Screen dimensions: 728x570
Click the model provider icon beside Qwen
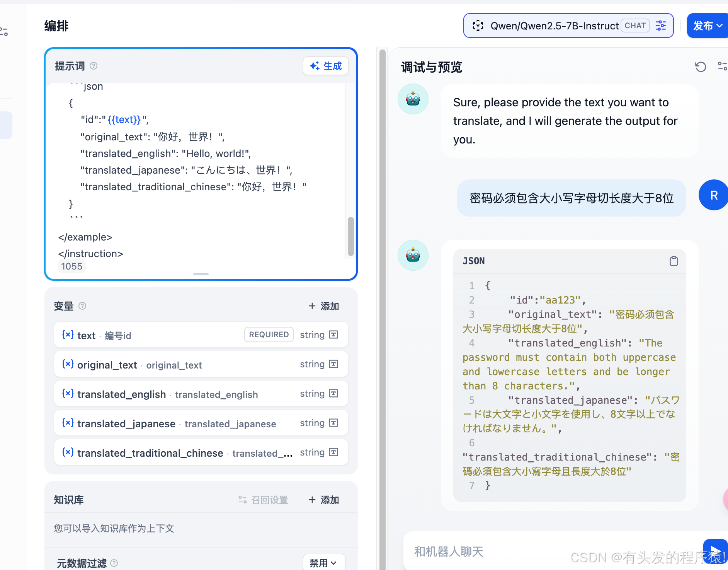[x=478, y=26]
